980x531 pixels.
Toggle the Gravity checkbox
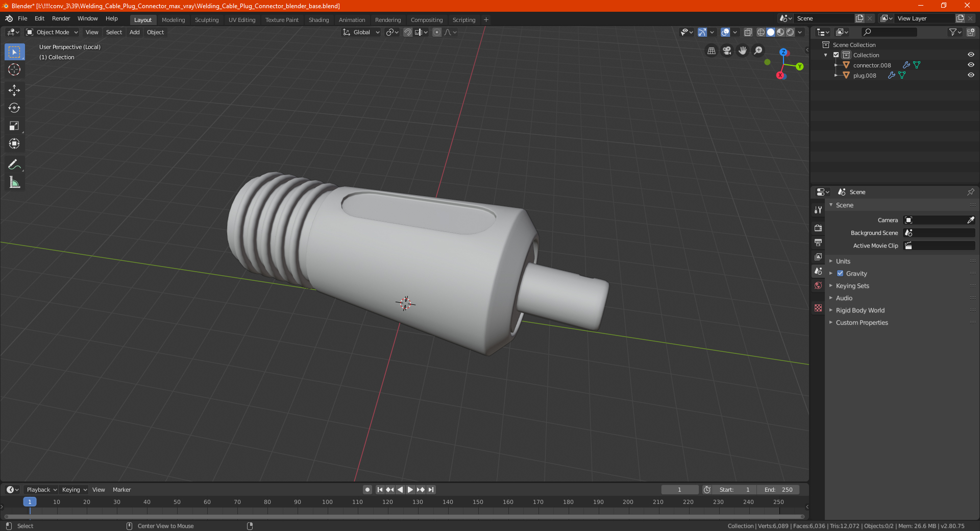[840, 274]
